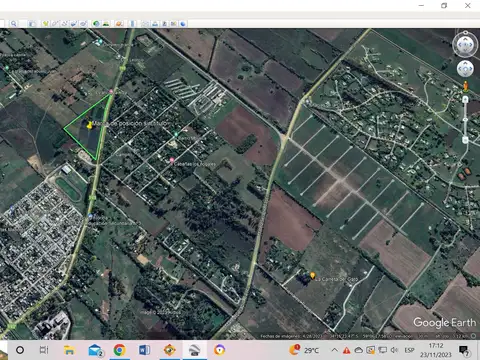Click the Print icon in toolbar
The height and width of the screenshot is (360, 480).
[x=155, y=24]
